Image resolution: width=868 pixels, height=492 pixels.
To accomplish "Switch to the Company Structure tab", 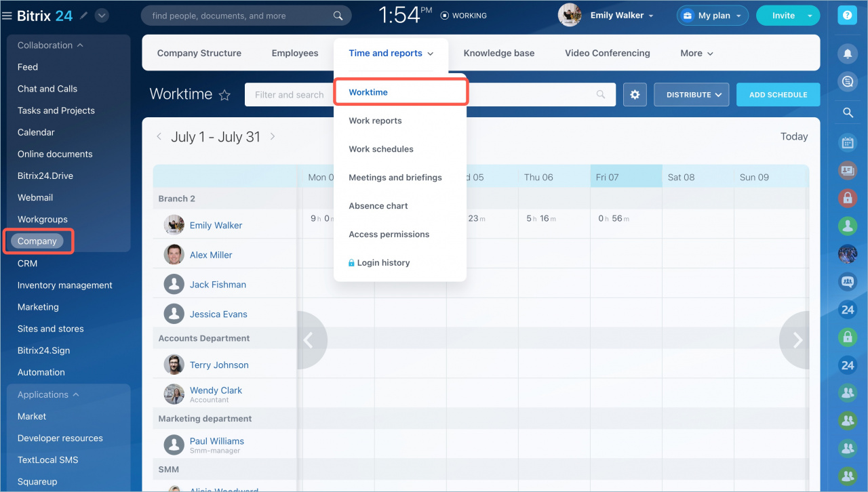I will [x=199, y=53].
